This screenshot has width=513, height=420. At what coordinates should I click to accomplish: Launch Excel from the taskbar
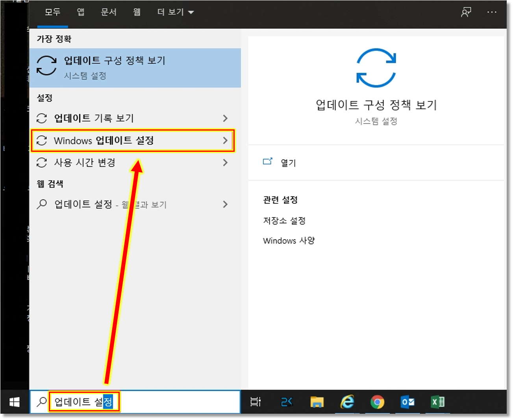click(x=437, y=402)
